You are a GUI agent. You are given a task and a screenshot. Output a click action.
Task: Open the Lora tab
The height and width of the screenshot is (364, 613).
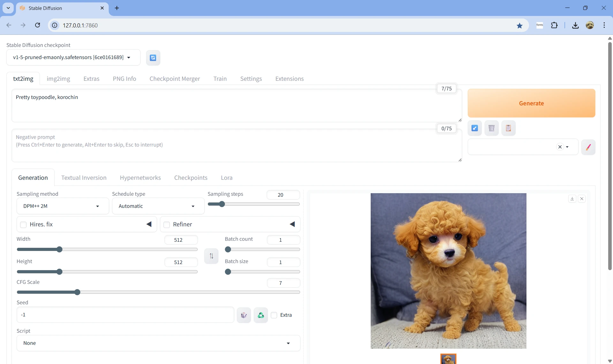226,178
